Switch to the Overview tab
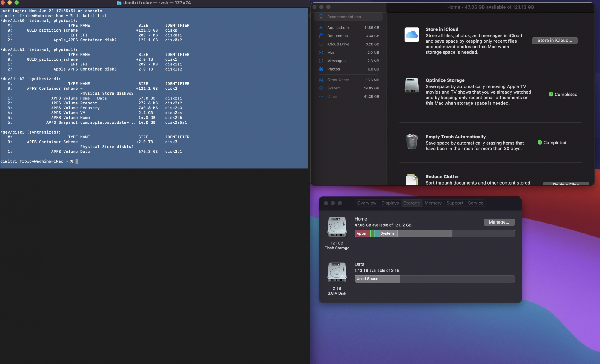The image size is (600, 364). coord(367,203)
